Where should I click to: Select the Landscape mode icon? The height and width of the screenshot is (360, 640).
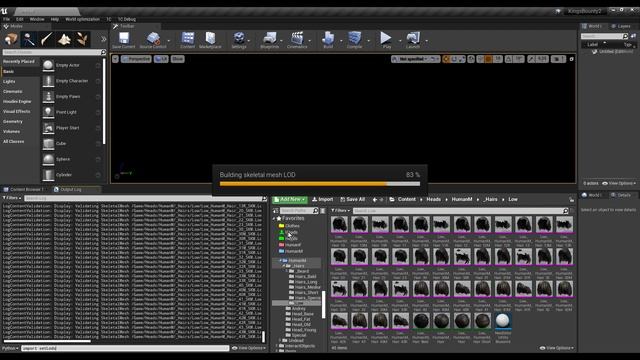tap(64, 39)
